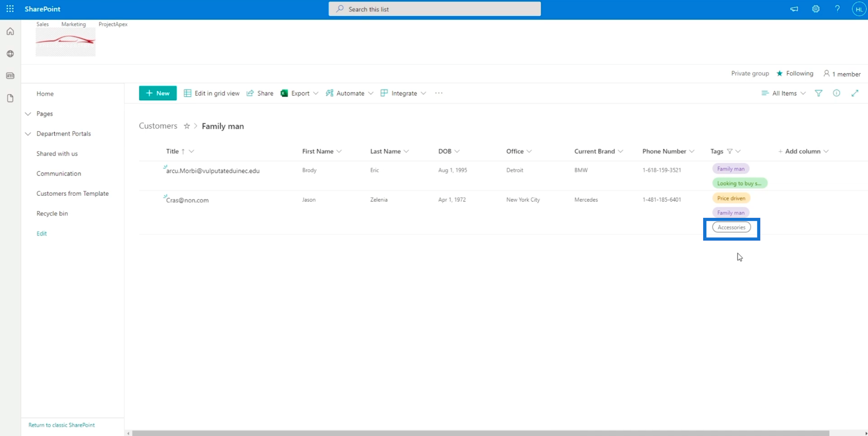
Task: Open My sites globe icon
Action: (x=10, y=54)
